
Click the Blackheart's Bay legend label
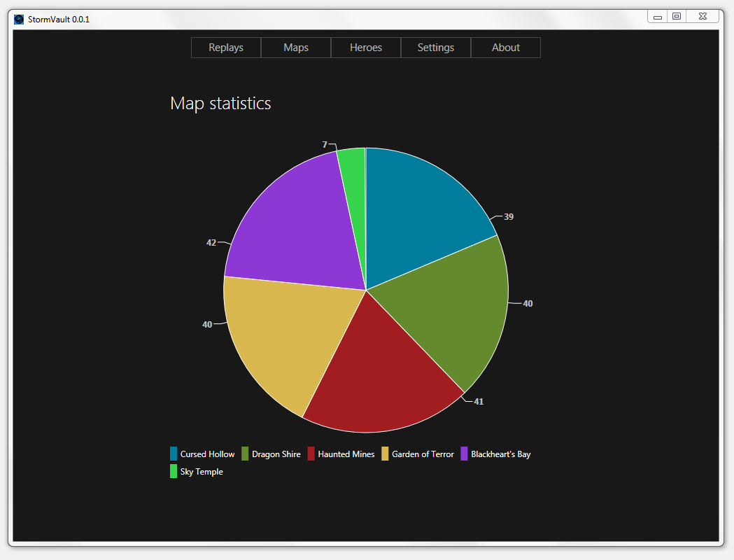click(501, 454)
